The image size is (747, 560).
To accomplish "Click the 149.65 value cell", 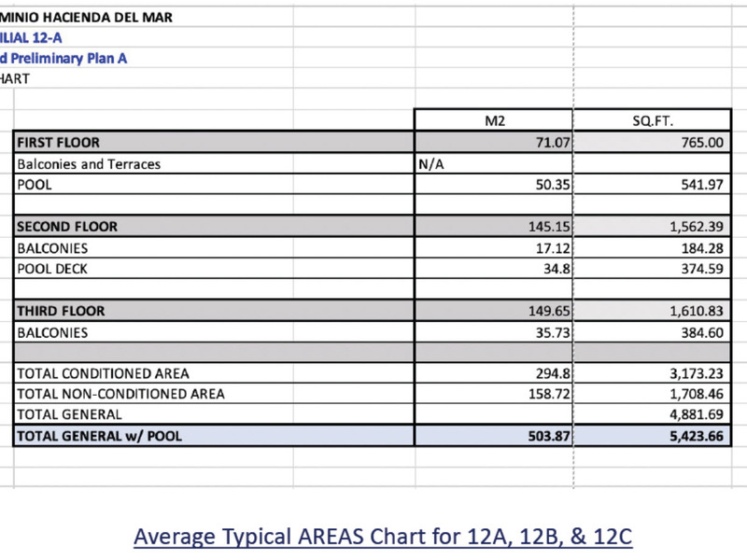I will click(x=494, y=311).
